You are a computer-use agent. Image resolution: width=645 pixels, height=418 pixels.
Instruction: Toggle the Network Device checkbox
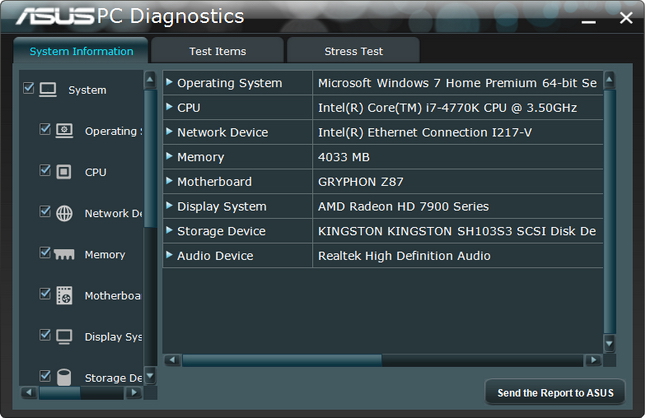click(45, 211)
